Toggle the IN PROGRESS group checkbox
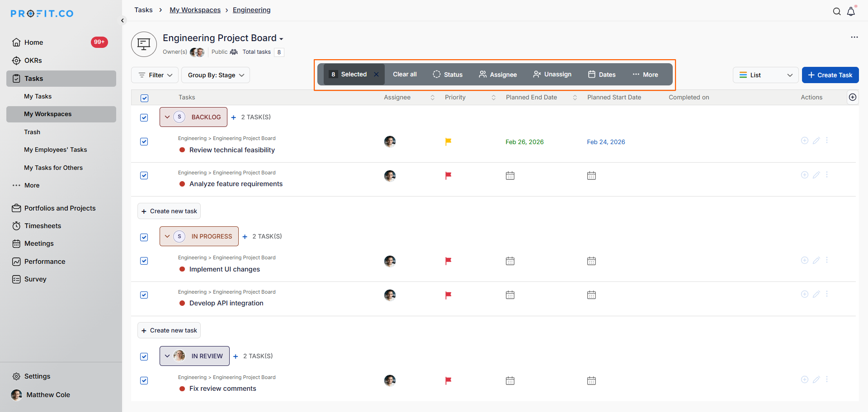 [144, 237]
